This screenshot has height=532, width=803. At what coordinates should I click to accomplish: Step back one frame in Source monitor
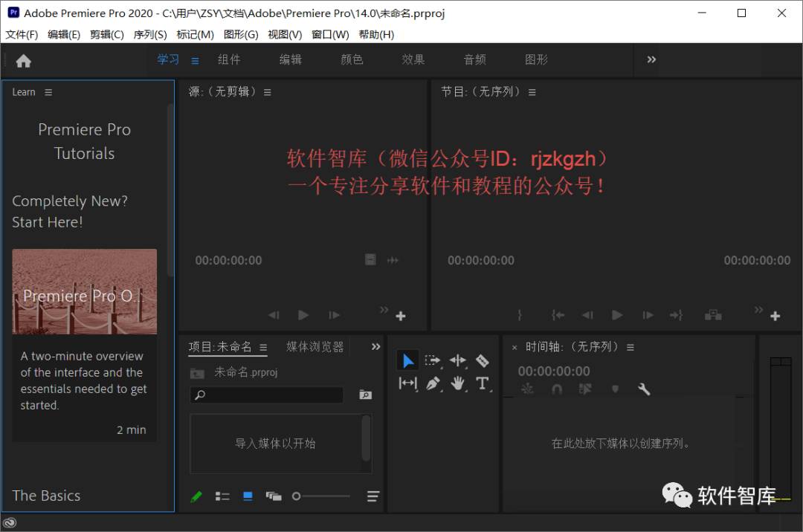point(274,315)
